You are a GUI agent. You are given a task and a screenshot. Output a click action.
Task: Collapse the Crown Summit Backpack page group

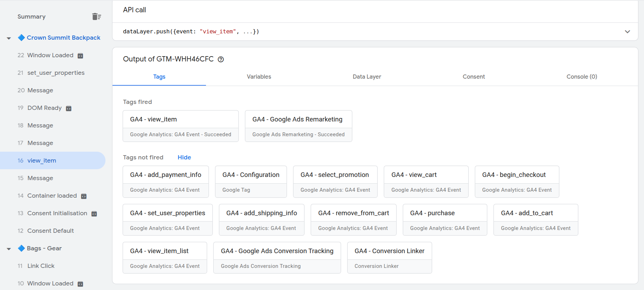point(9,38)
